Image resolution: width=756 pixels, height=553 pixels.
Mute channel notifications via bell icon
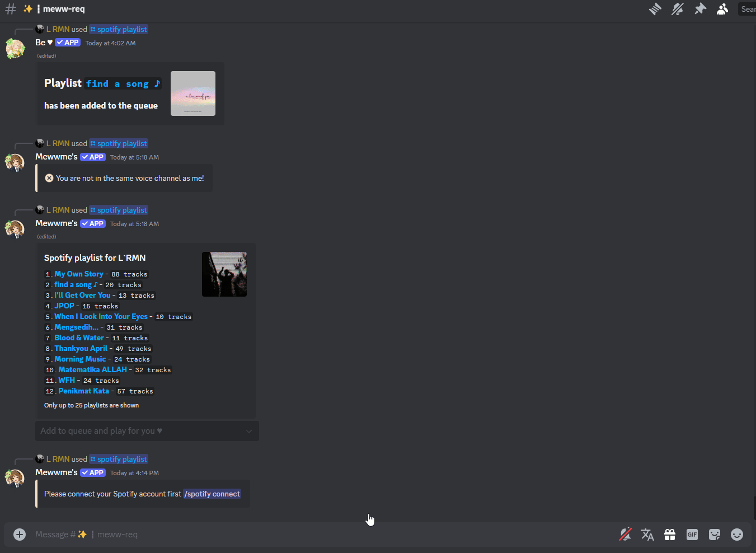click(x=677, y=9)
